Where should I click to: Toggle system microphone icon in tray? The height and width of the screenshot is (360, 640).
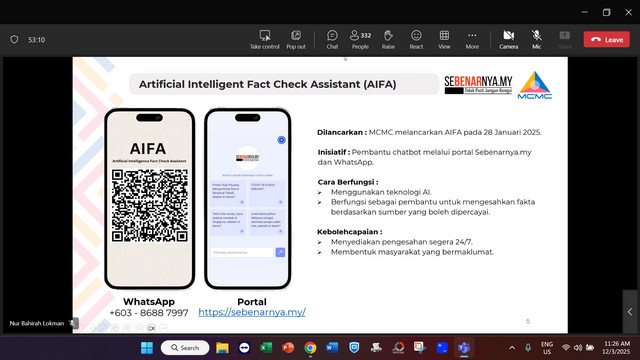pos(528,348)
